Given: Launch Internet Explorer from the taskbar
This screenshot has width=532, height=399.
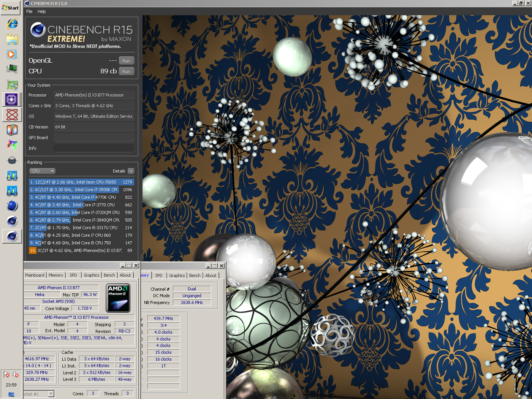Looking at the screenshot, I should pyautogui.click(x=12, y=24).
